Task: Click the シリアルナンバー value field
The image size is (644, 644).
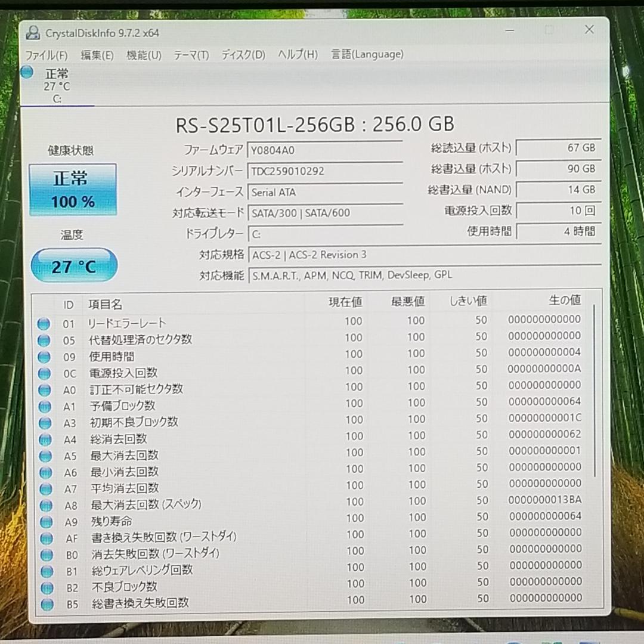Action: coord(325,171)
